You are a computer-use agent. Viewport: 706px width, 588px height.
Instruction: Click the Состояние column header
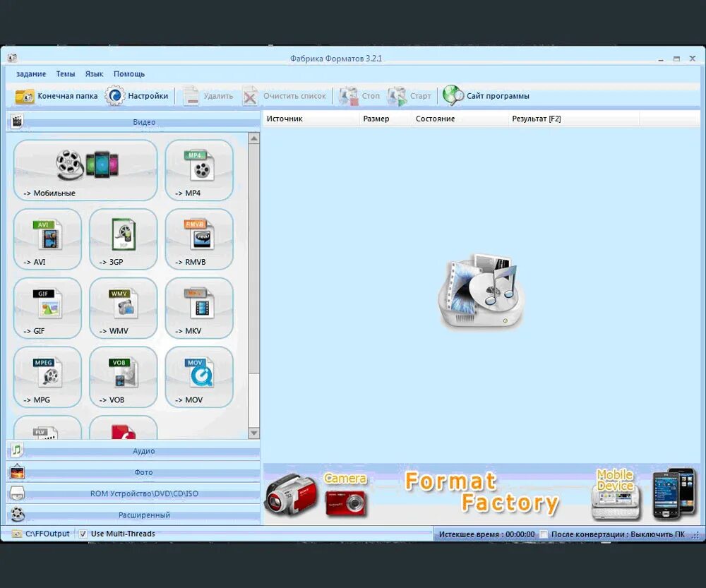[x=460, y=119]
